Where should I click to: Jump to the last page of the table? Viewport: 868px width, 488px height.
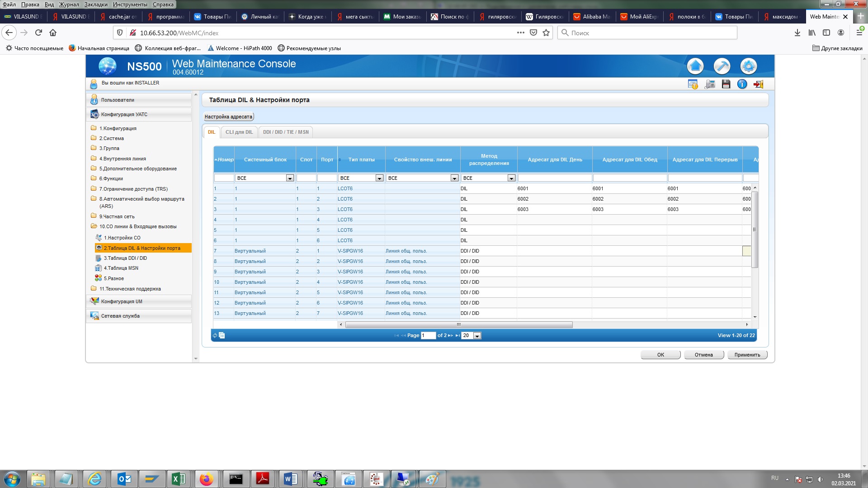(x=457, y=335)
